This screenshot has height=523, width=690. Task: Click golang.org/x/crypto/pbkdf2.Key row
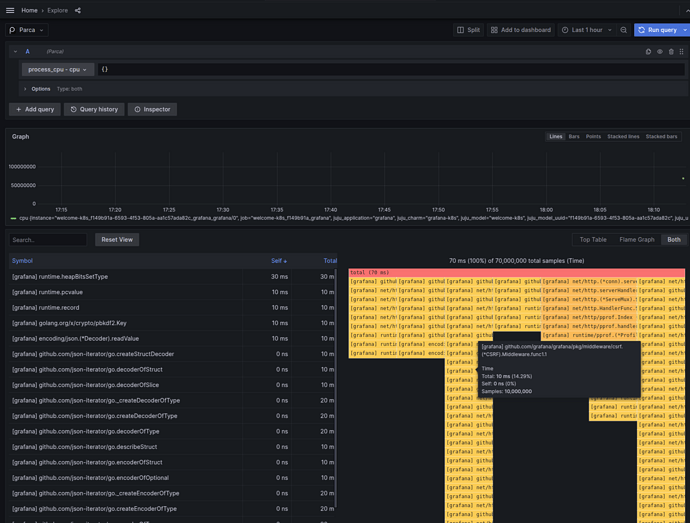coord(172,323)
